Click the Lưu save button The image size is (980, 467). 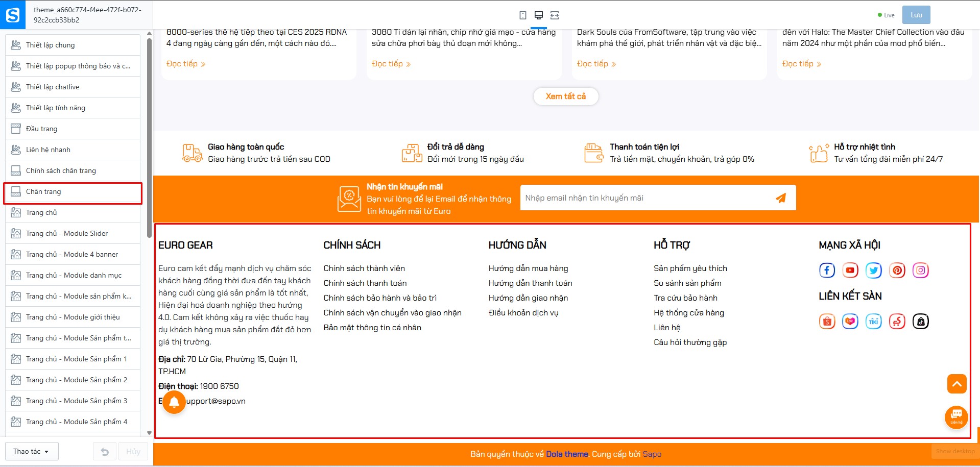tap(916, 15)
